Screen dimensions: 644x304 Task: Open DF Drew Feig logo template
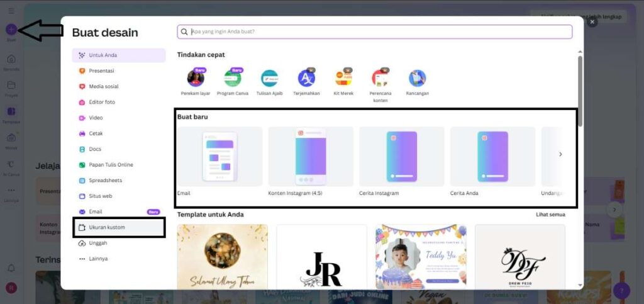(x=520, y=257)
